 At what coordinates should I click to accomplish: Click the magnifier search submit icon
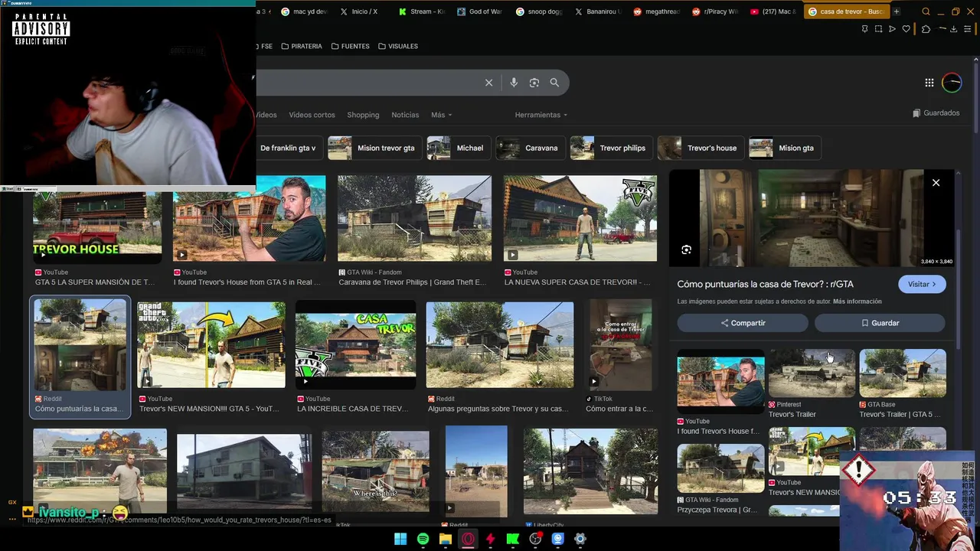point(554,83)
